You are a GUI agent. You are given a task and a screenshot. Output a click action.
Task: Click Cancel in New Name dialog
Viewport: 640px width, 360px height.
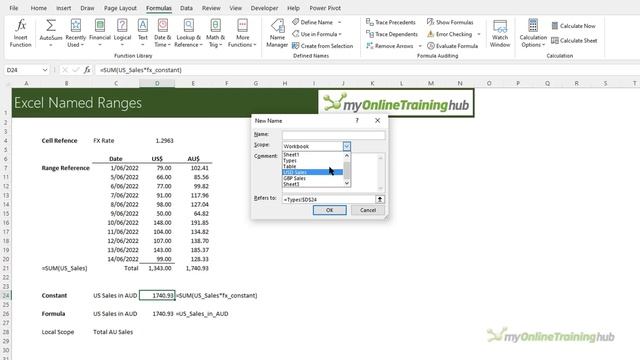368,210
